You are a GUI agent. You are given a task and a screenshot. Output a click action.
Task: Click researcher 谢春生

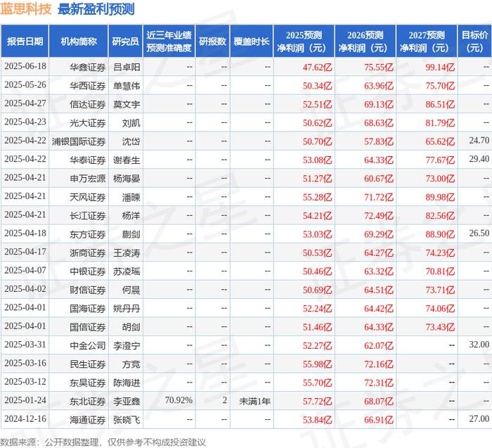pyautogui.click(x=127, y=160)
